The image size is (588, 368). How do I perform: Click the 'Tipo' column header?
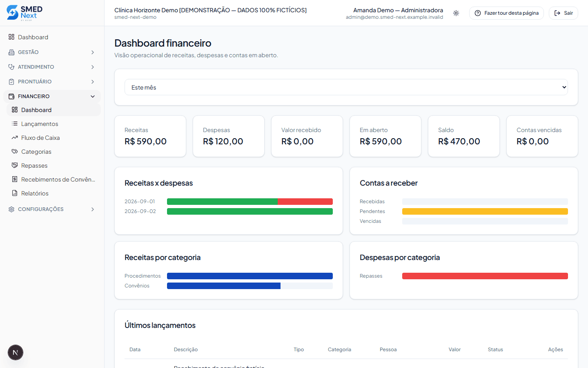coord(299,350)
